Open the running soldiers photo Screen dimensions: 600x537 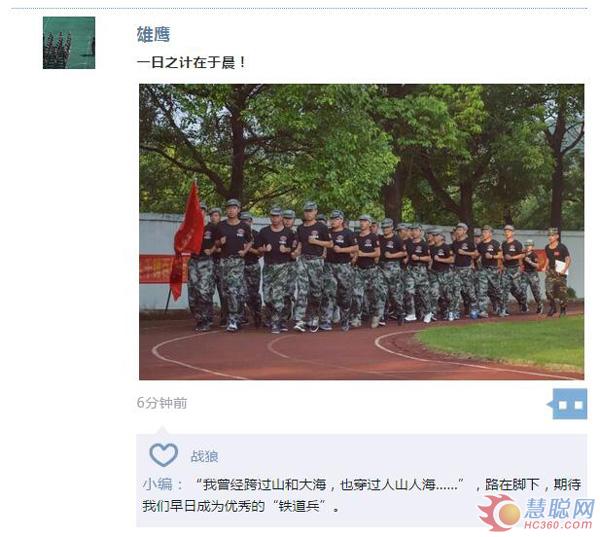click(x=362, y=232)
